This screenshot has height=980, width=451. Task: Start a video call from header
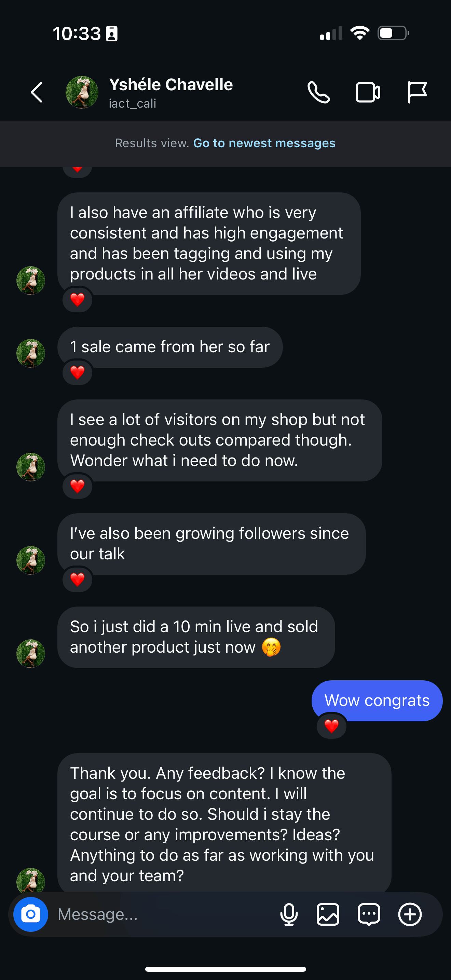(367, 93)
